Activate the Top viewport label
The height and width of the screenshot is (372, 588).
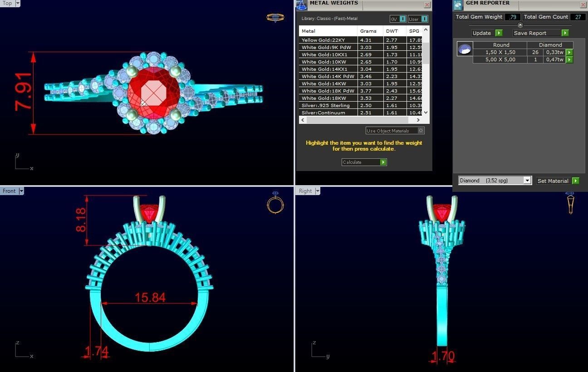coord(7,3)
